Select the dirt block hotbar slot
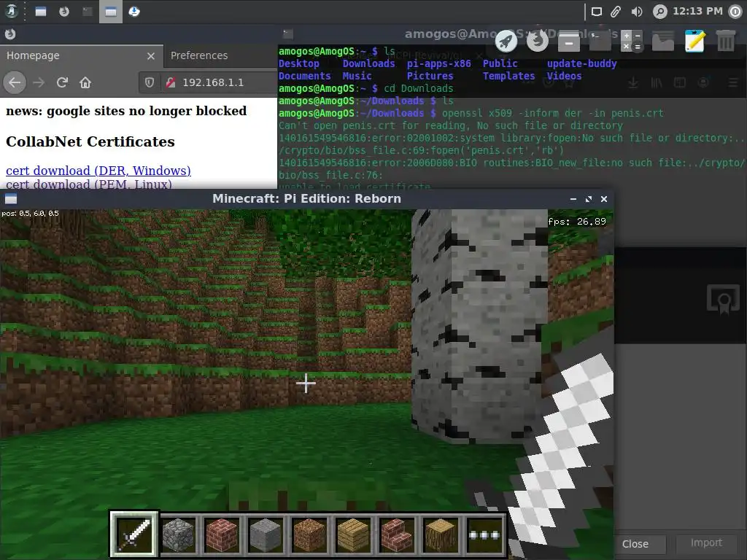747x560 pixels. [x=309, y=534]
